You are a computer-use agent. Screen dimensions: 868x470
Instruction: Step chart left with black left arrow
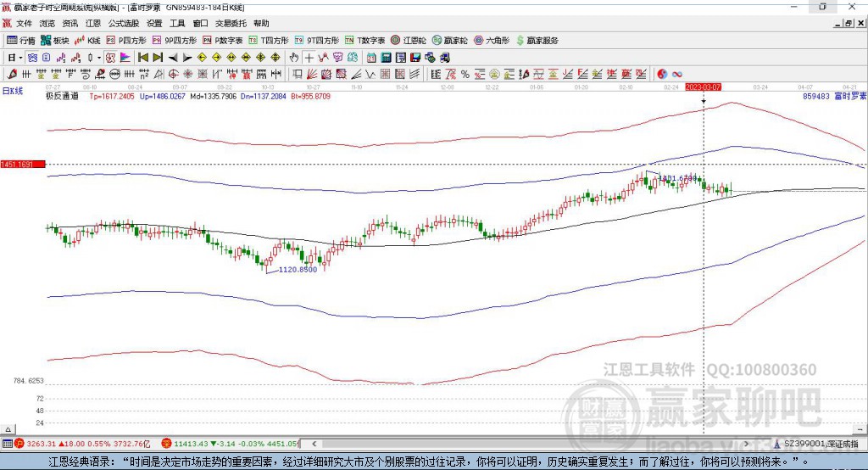click(x=173, y=58)
